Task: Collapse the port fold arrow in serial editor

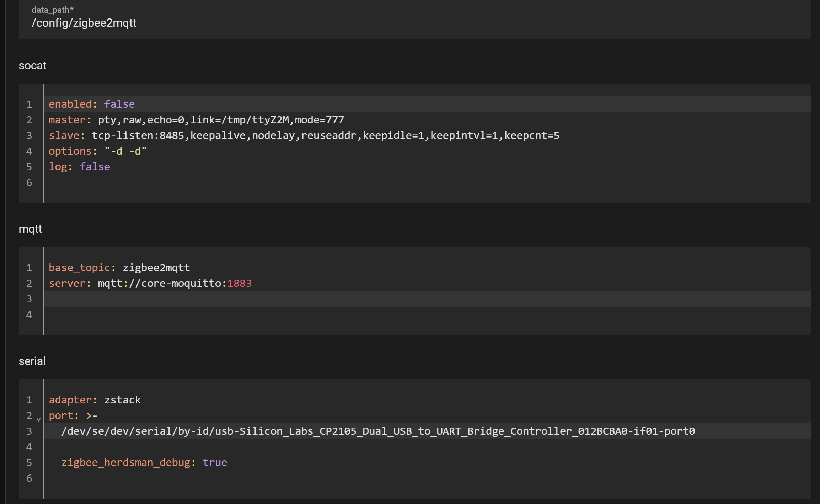Action: [39, 419]
